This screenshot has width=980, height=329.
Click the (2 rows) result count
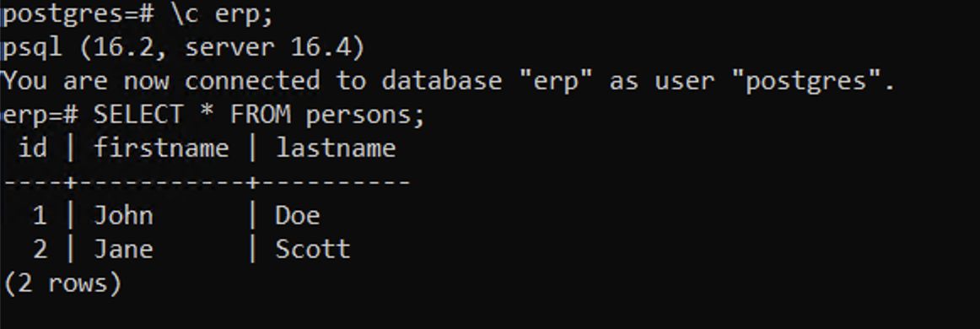62,283
